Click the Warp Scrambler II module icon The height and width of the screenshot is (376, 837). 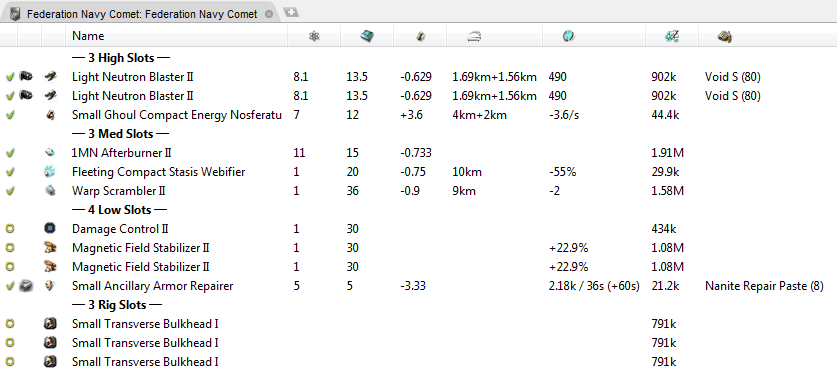50,191
